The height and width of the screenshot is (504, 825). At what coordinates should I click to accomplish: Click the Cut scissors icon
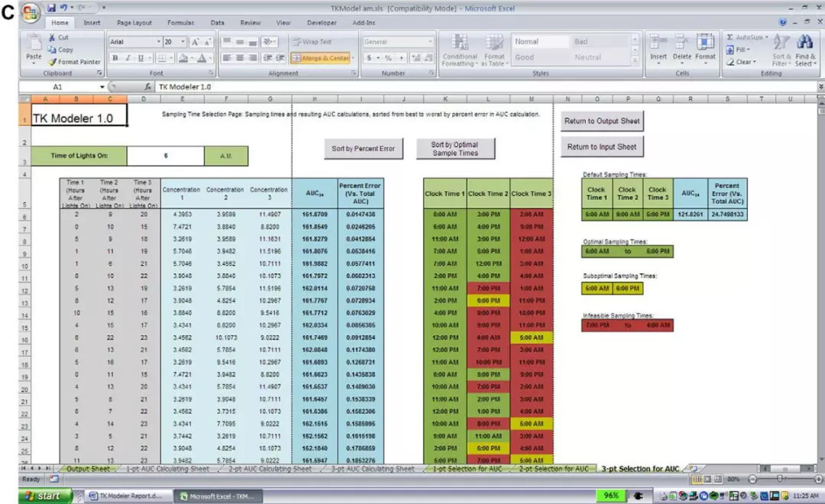[x=53, y=37]
